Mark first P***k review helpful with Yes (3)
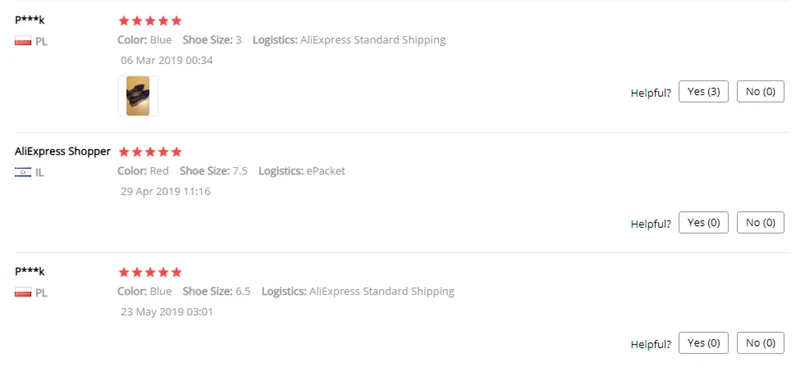 [703, 92]
